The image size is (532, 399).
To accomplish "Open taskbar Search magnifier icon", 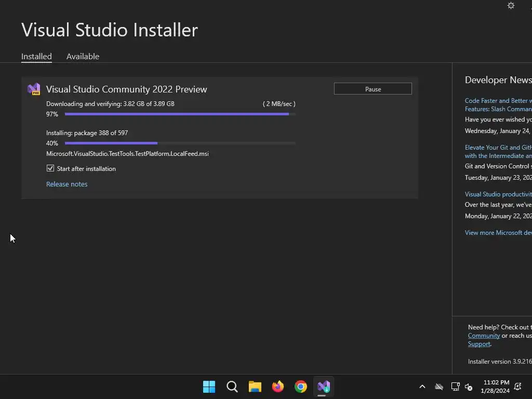I will [232, 387].
